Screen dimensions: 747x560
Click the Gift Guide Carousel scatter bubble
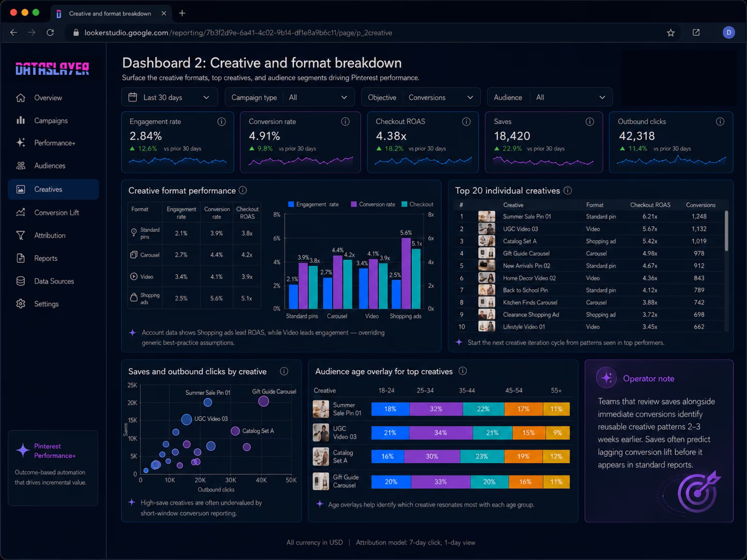264,401
